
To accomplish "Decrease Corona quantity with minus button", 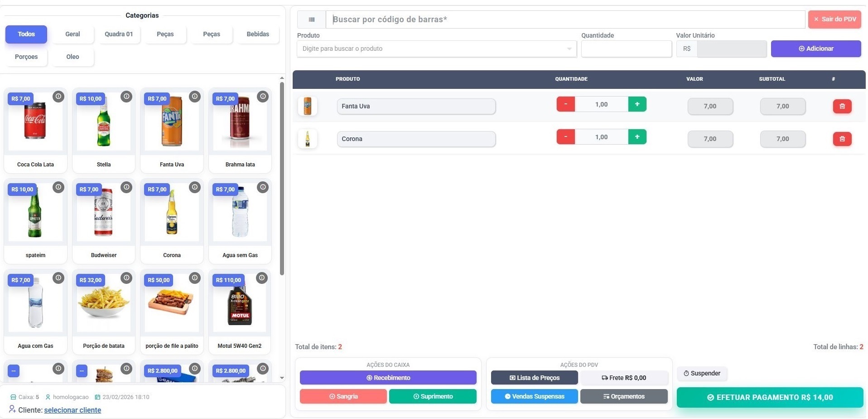I will click(565, 137).
